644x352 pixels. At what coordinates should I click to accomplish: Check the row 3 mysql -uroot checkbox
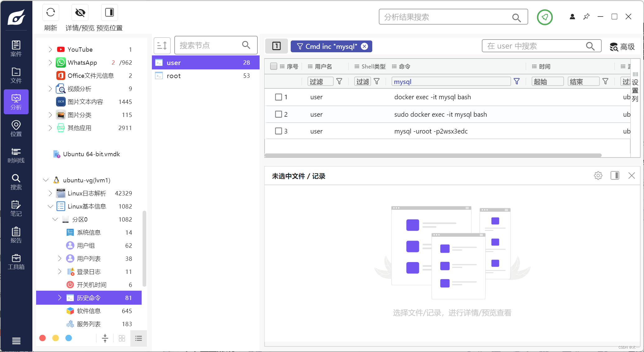click(x=278, y=131)
